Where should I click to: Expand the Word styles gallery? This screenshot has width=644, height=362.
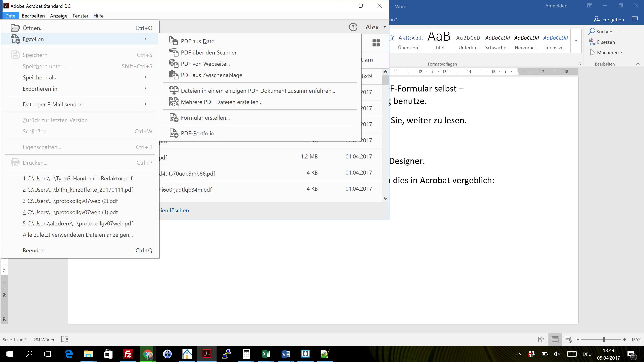(576, 41)
